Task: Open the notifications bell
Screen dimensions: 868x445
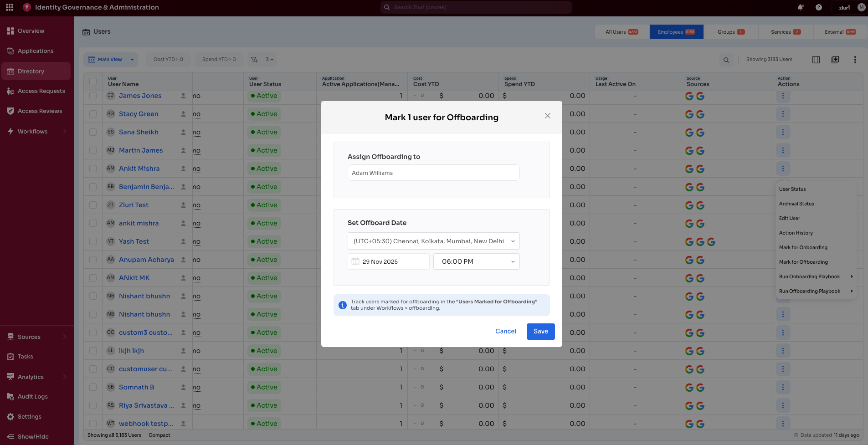Action: click(x=801, y=7)
